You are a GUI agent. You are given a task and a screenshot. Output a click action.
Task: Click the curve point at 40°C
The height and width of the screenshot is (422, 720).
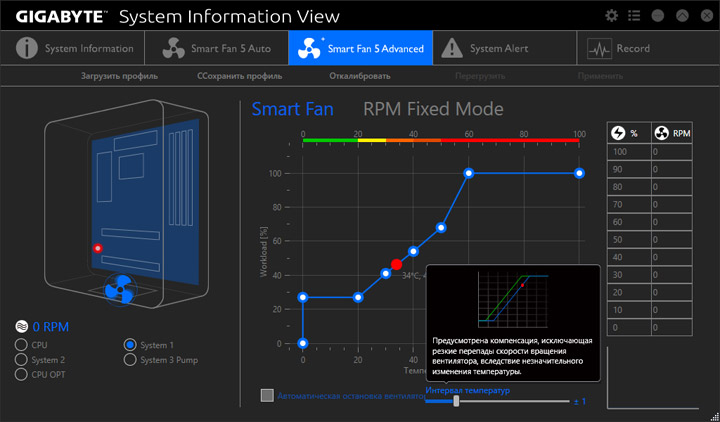(x=413, y=251)
